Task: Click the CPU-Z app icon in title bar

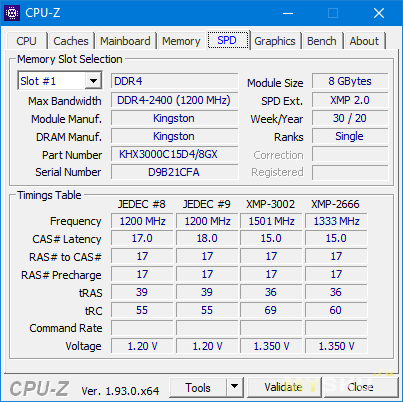Action: [x=12, y=13]
